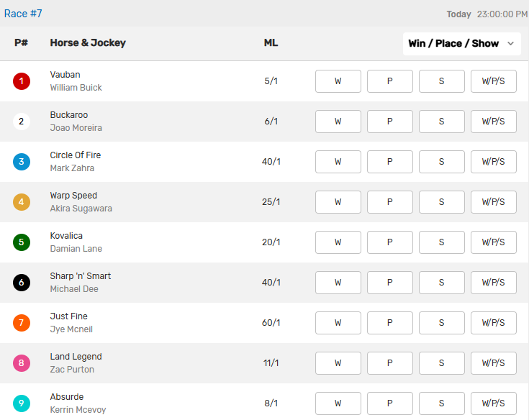Toggle Win bet for Vauban
529x420 pixels.
click(338, 81)
